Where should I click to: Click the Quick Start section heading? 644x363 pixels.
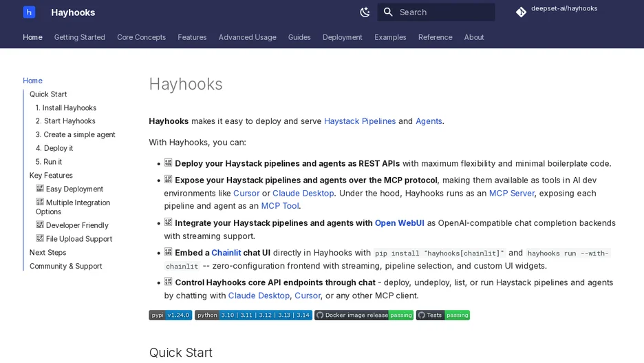coord(181,352)
